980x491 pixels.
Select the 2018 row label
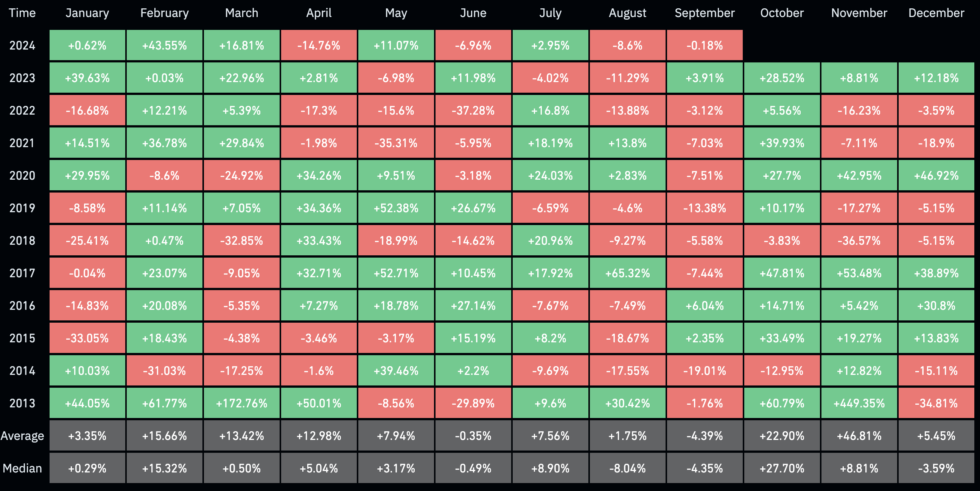[x=22, y=240]
